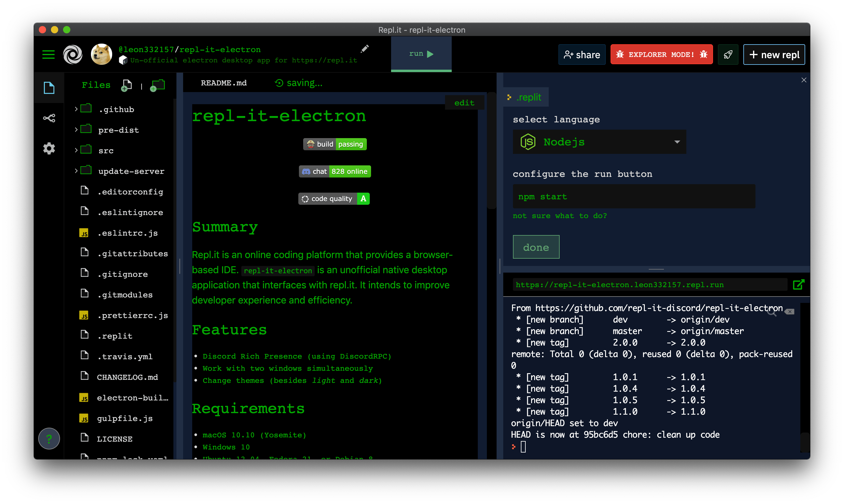Screen dimensions: 844x504
Task: Click the @leon332157 username link
Action: [x=146, y=50]
